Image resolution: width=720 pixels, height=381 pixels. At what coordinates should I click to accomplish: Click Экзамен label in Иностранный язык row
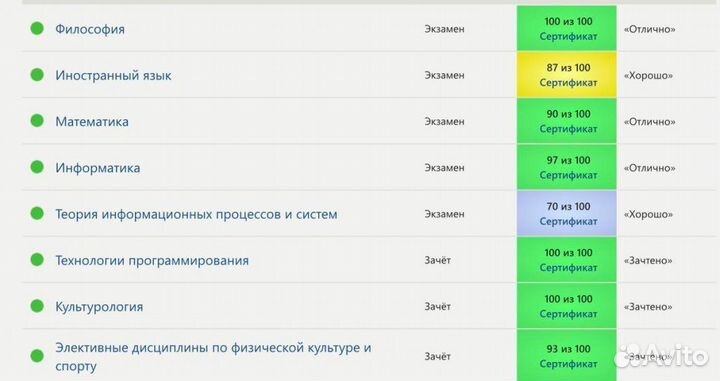click(444, 75)
